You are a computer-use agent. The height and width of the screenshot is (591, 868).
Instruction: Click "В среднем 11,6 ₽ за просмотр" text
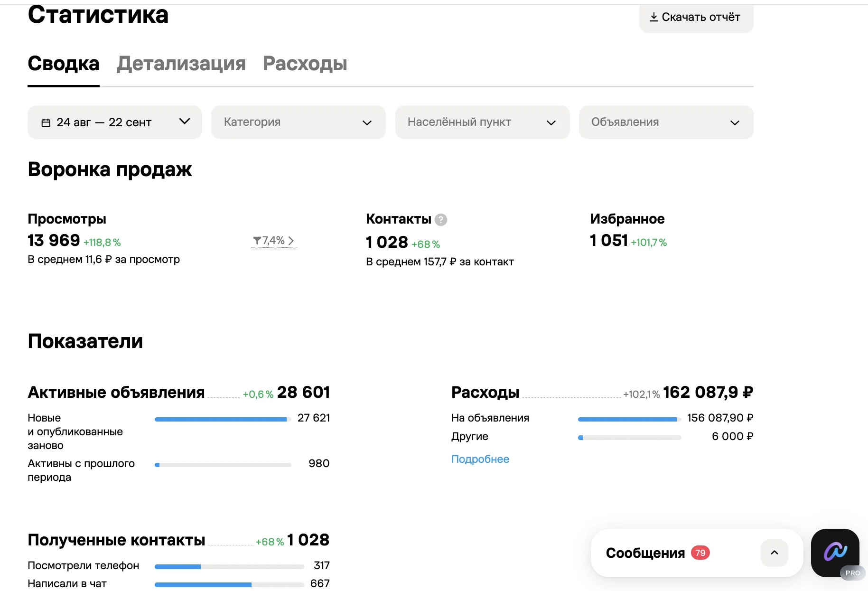[x=104, y=260]
